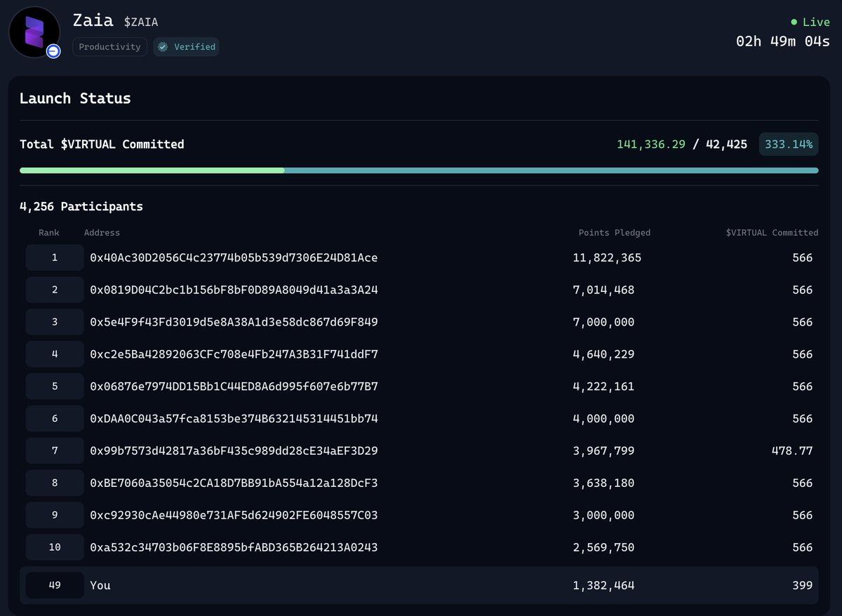Viewport: 842px width, 616px height.
Task: Click the 141,336.29 committed amount
Action: pyautogui.click(x=651, y=145)
